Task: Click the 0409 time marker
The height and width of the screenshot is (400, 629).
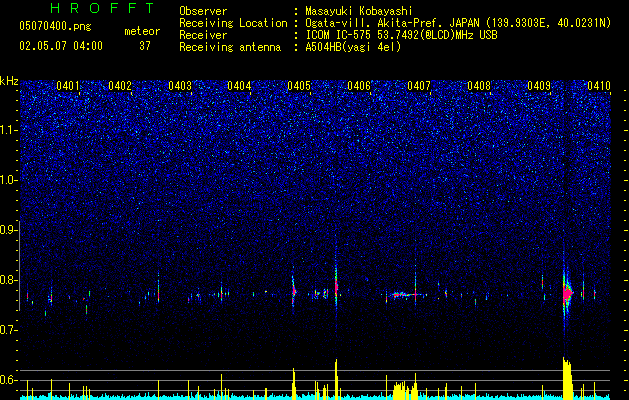Action: tap(539, 86)
